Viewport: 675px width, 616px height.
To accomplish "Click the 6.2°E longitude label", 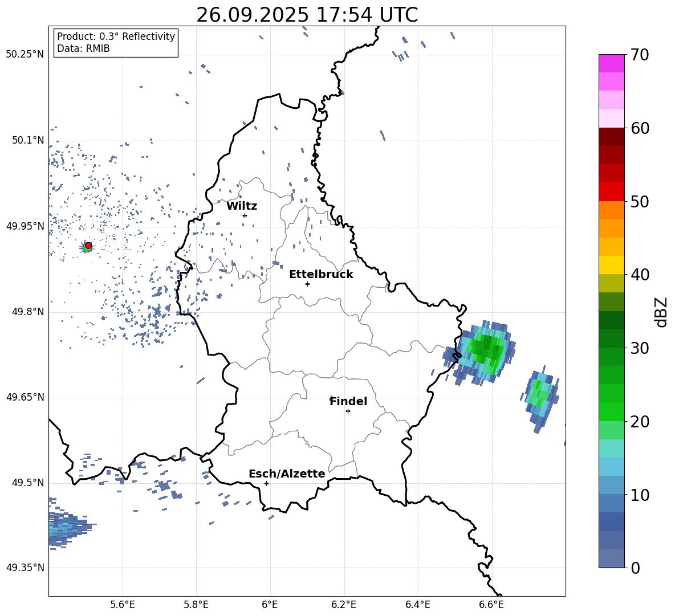I will [344, 605].
